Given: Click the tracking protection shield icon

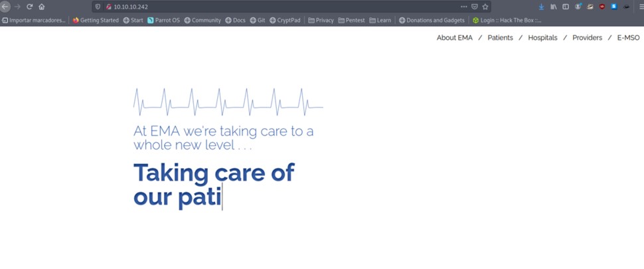Looking at the screenshot, I should coord(98,7).
